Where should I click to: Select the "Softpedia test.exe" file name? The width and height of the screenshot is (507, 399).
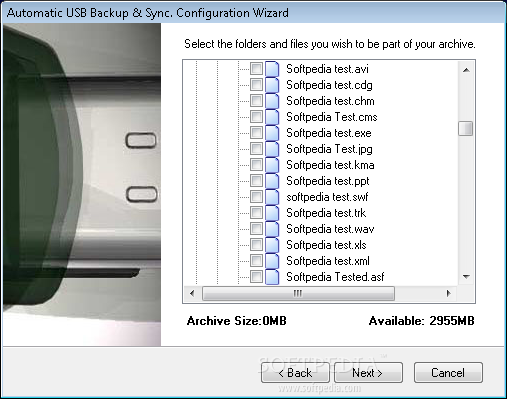pyautogui.click(x=329, y=133)
